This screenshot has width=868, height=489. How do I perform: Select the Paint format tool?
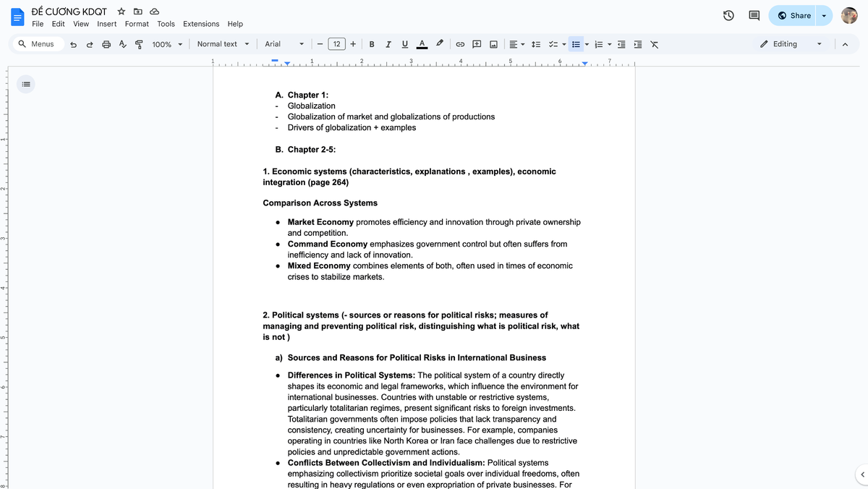pyautogui.click(x=140, y=43)
